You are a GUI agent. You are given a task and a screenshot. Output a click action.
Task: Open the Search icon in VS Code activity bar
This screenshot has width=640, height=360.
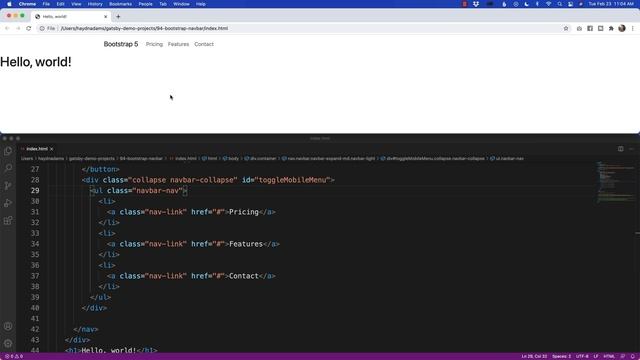(x=8, y=168)
